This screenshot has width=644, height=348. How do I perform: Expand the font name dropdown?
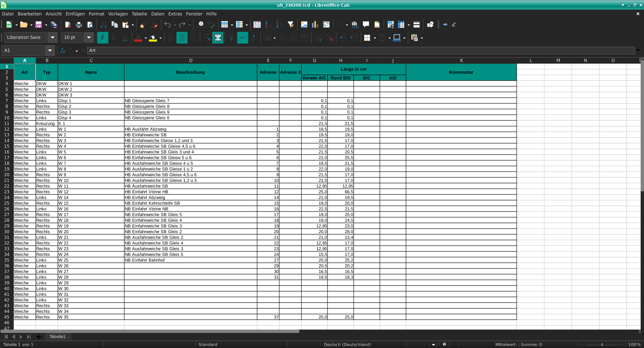click(53, 38)
